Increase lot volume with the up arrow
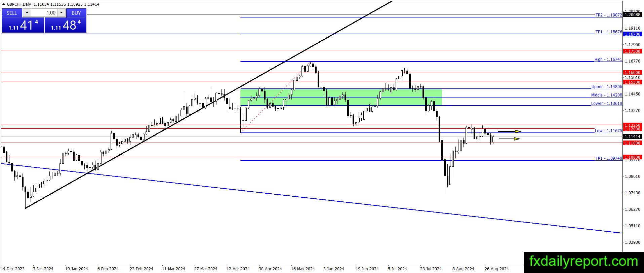This screenshot has height=273, width=644. [x=61, y=13]
